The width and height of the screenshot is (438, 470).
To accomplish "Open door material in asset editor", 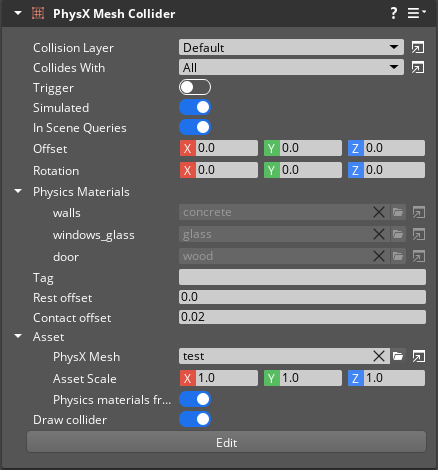I will [419, 256].
